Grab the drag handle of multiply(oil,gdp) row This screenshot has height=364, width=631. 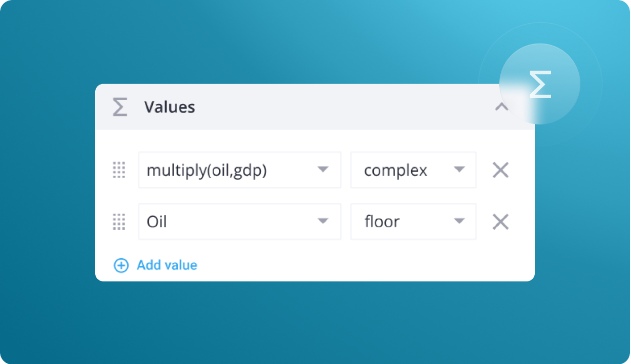(x=119, y=170)
